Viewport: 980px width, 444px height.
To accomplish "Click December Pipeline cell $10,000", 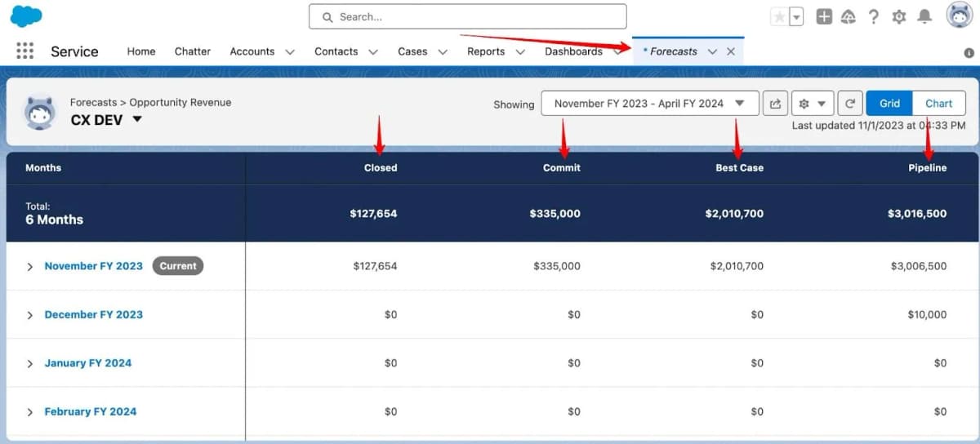I will tap(926, 314).
